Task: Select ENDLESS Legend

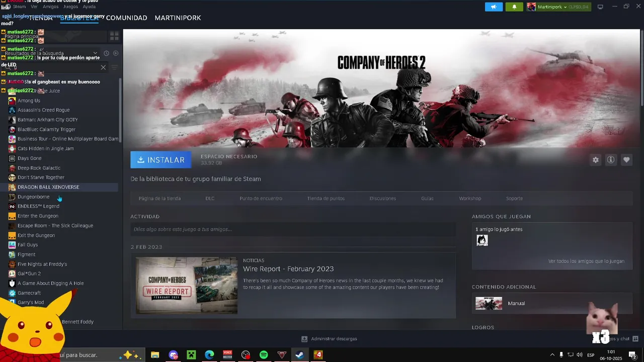Action: 38,206
